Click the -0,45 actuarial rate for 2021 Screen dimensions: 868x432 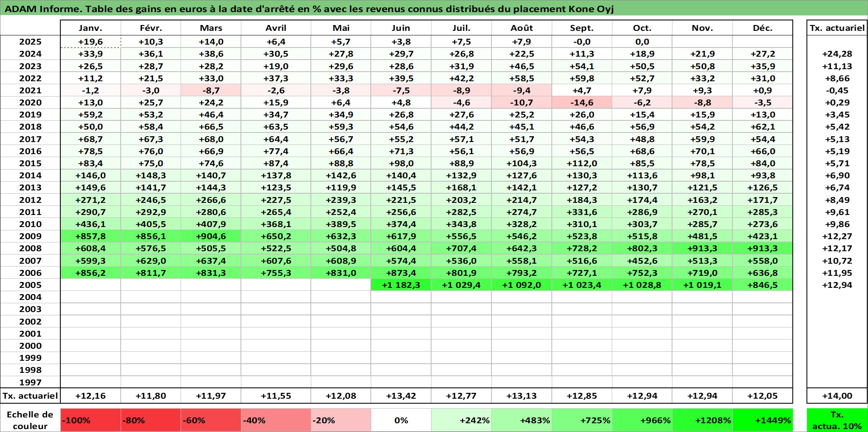[837, 90]
